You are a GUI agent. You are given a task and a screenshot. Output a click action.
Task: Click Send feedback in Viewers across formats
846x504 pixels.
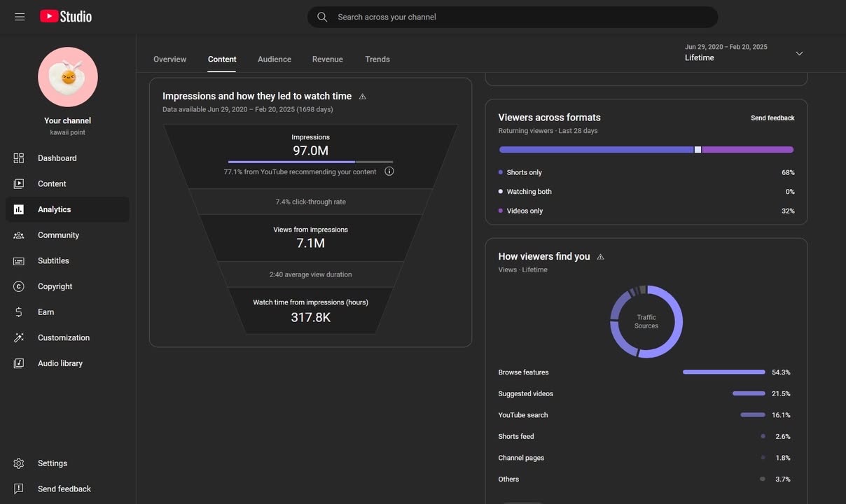pos(772,118)
